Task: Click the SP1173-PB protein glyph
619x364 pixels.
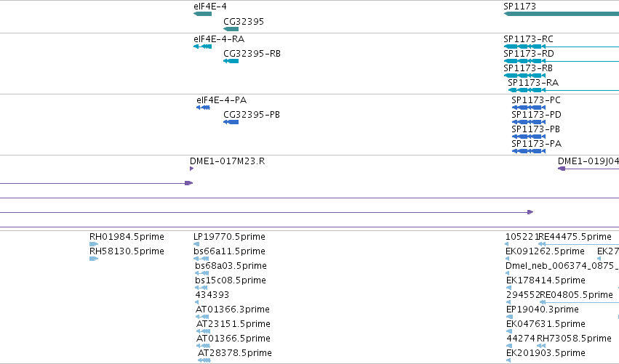Action: coord(529,137)
